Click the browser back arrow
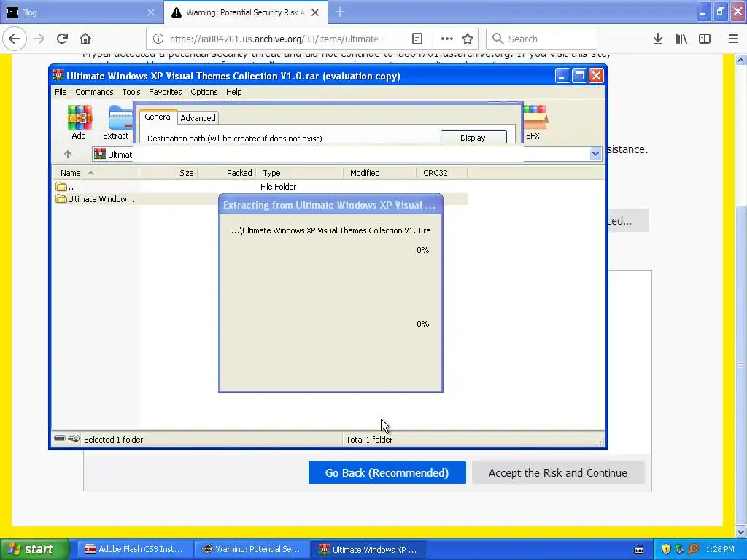This screenshot has width=747, height=560. 15,39
